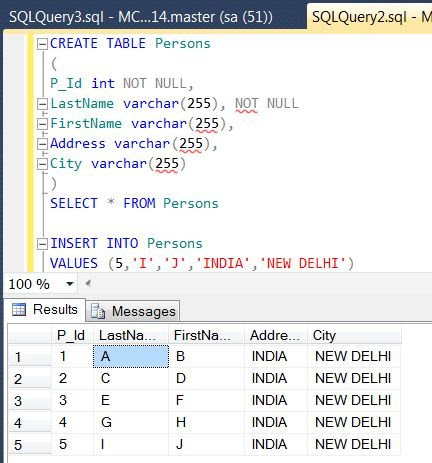Select result row header 2
This screenshot has width=432, height=463.
(30, 379)
